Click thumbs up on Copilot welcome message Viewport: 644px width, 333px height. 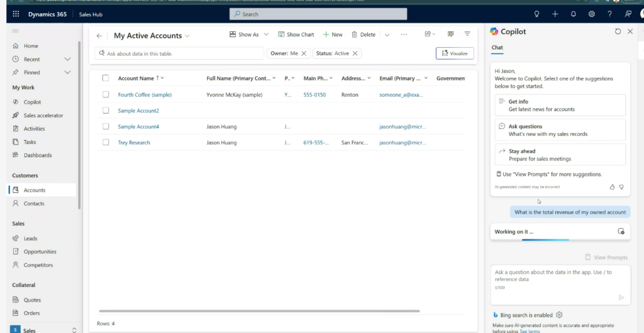pyautogui.click(x=612, y=187)
